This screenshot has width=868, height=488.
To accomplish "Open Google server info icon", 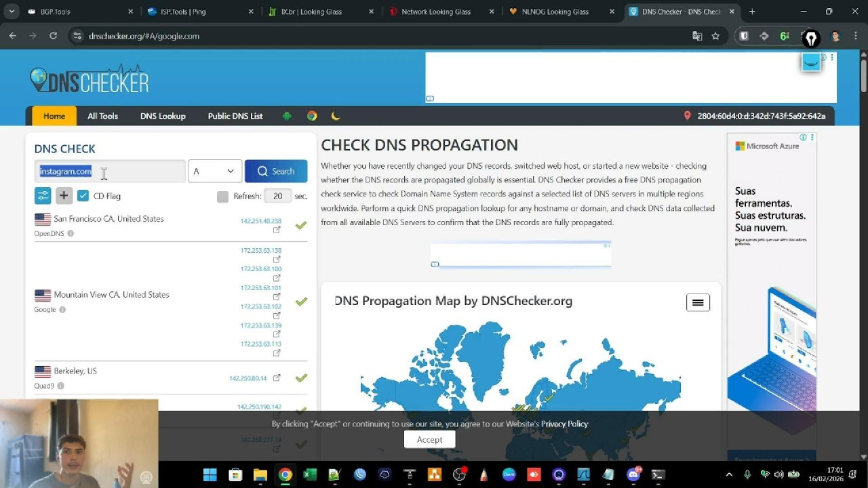I will click(62, 310).
